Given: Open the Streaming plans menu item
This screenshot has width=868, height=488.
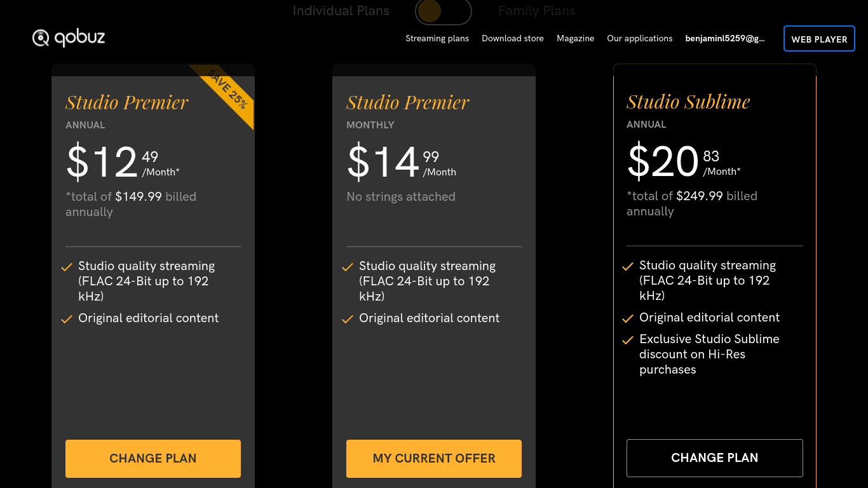Looking at the screenshot, I should pyautogui.click(x=437, y=39).
